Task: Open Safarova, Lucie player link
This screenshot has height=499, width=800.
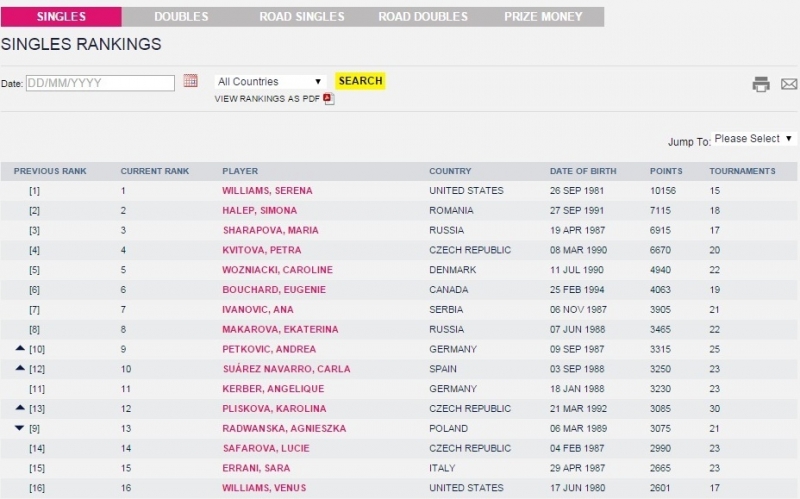Action: [x=266, y=448]
